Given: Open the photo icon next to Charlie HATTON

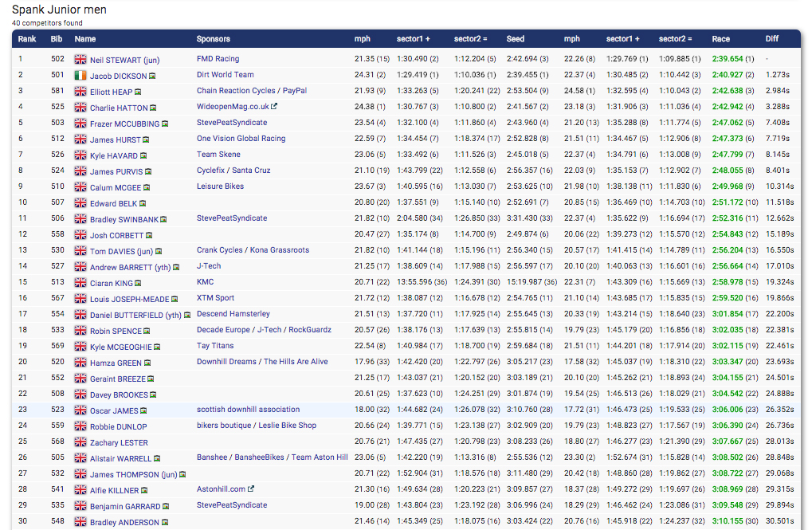Looking at the screenshot, I should click(152, 108).
